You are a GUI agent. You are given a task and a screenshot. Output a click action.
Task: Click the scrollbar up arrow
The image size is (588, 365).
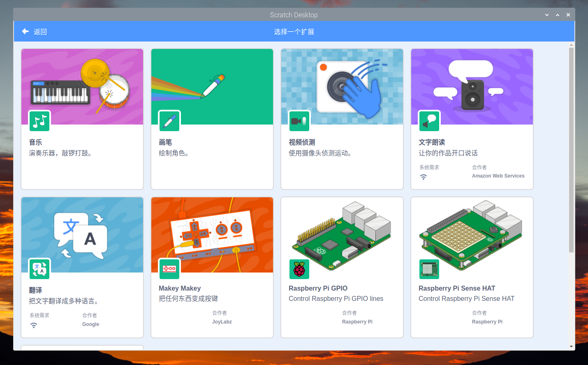(571, 44)
